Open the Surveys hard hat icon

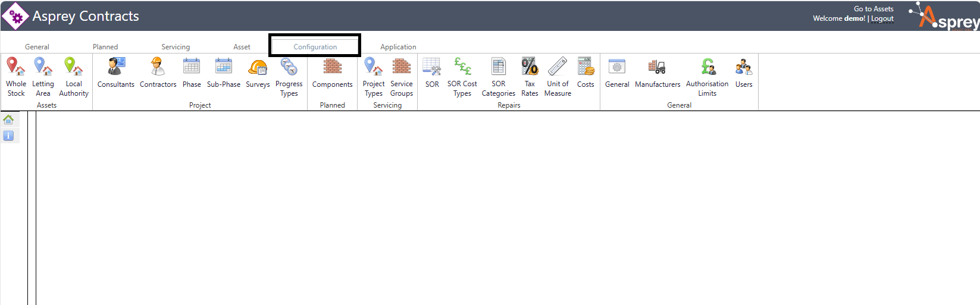258,67
